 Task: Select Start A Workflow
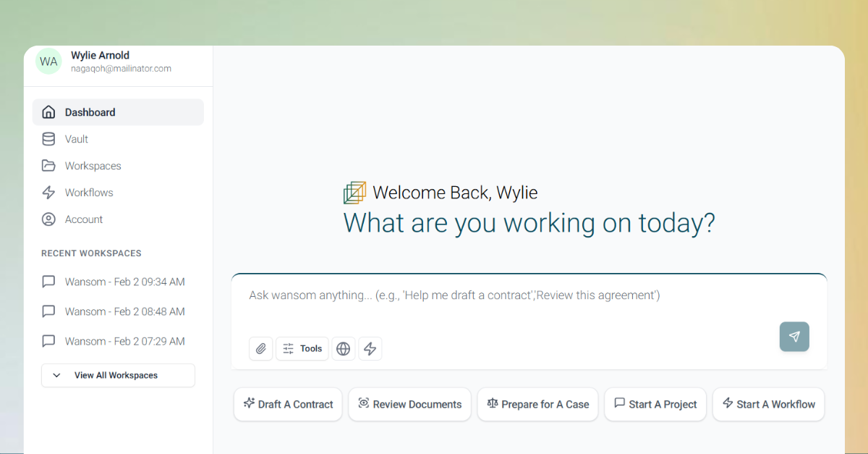(x=769, y=404)
